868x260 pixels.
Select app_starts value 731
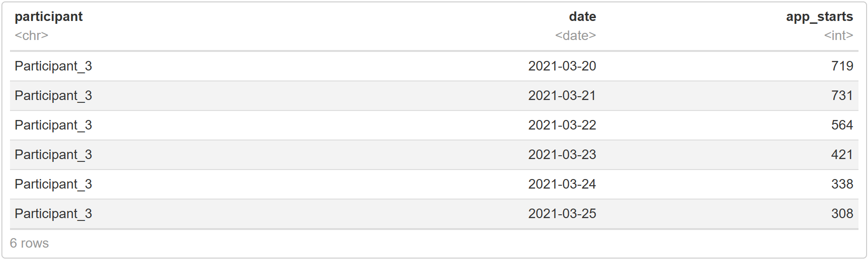(x=842, y=96)
